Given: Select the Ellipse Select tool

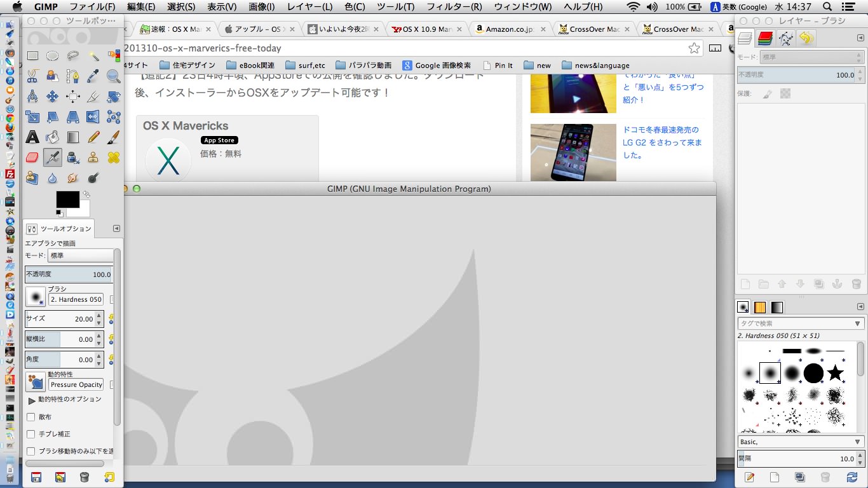Looking at the screenshot, I should coord(53,56).
